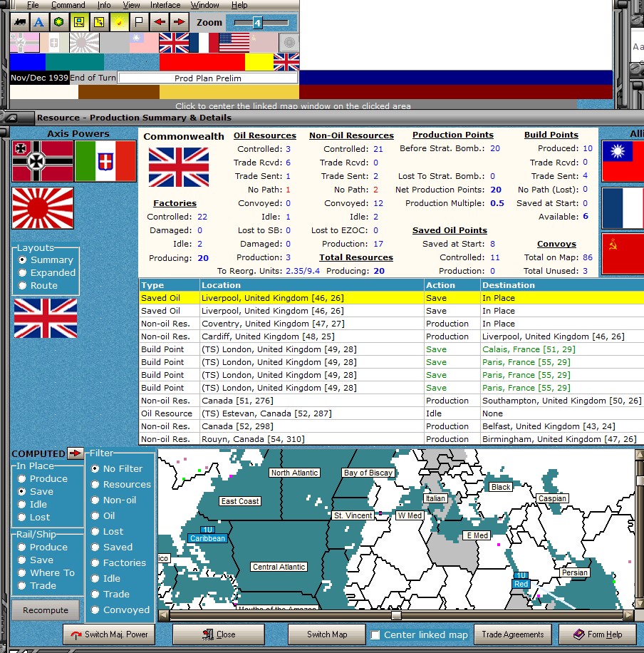The image size is (644, 653).
Task: Select the Convoyed filter radio button
Action: pos(95,610)
